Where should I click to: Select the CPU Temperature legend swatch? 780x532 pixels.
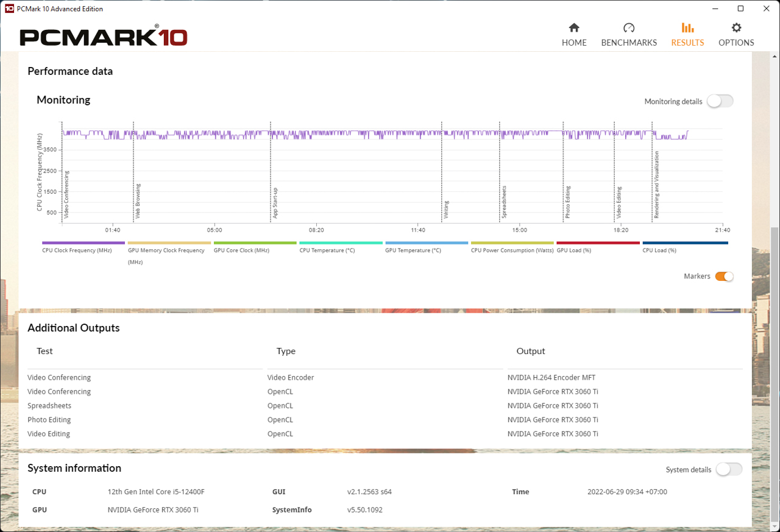pos(341,243)
